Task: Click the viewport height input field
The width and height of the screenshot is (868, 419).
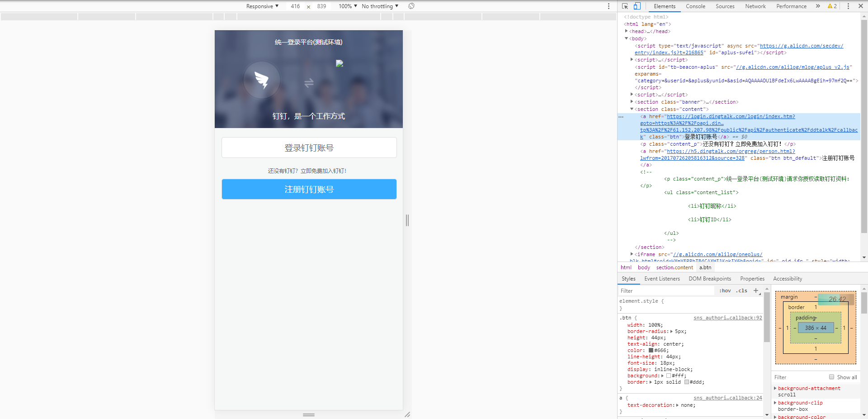Action: click(x=321, y=6)
